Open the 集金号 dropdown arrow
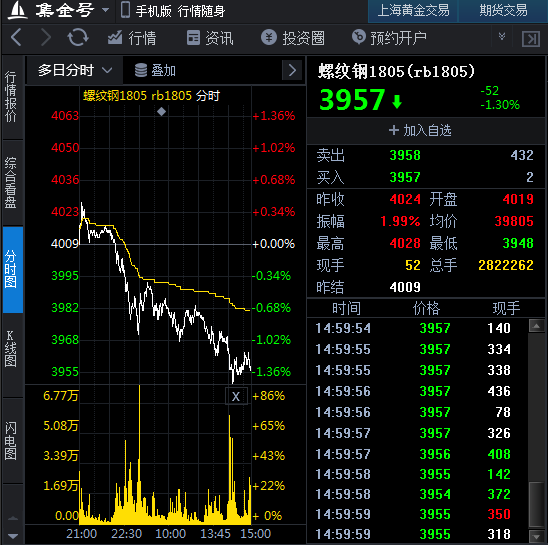The image size is (548, 545). 105,10
